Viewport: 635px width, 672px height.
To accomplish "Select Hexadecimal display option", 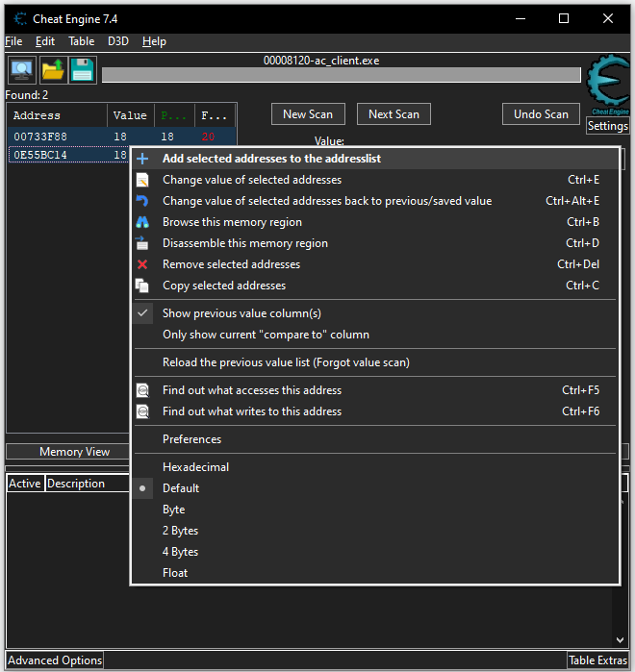I will 375,467.
